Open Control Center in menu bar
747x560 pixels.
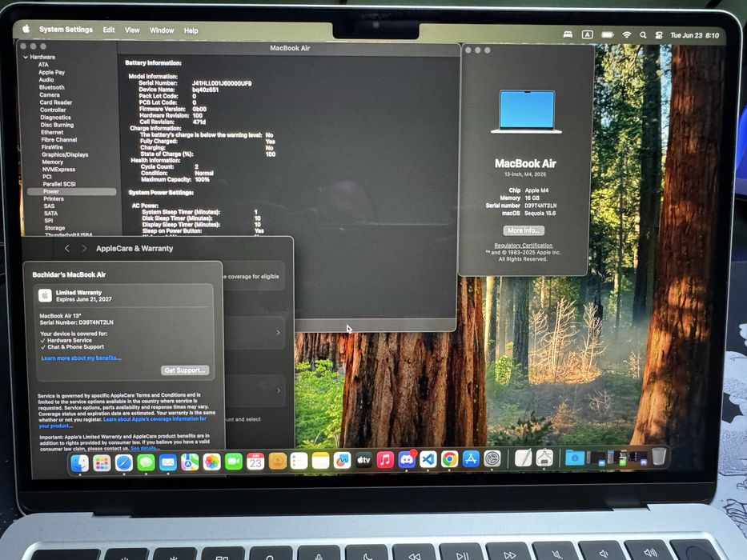pos(659,34)
